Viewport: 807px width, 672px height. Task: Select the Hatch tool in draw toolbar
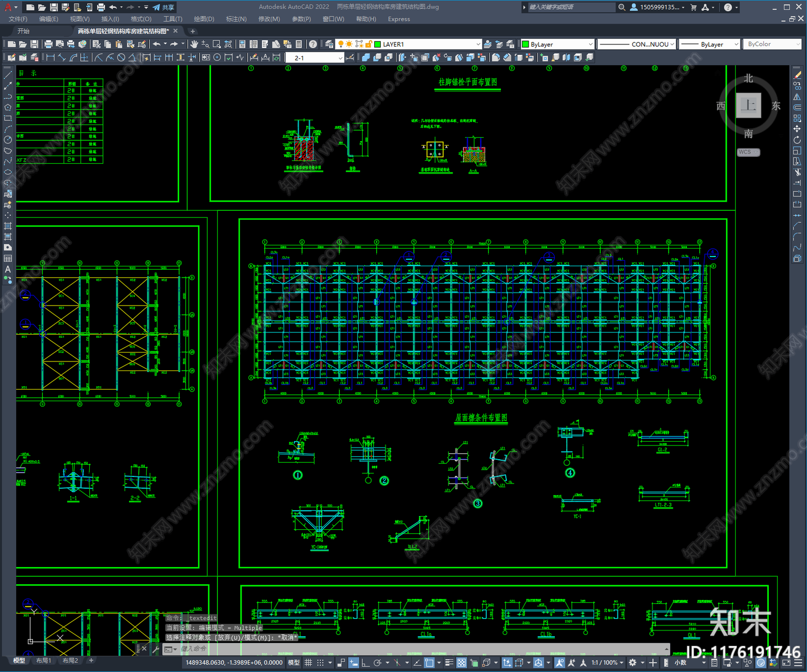(8, 226)
